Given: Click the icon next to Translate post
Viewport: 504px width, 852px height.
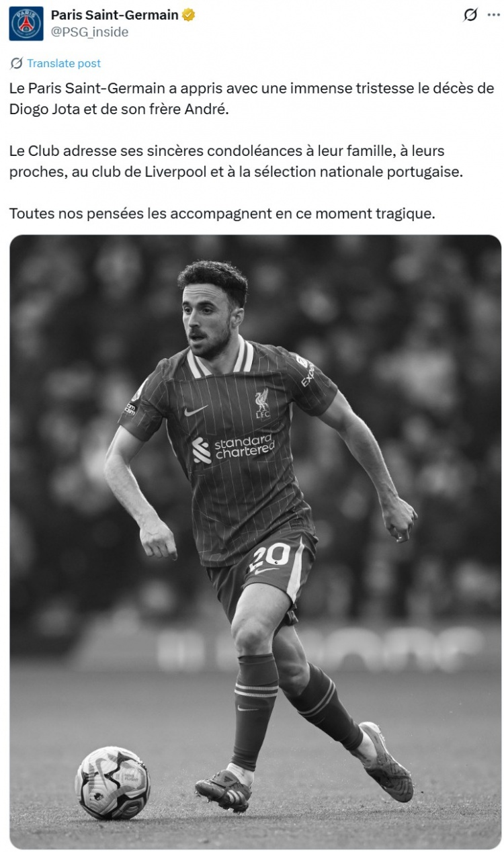Looking at the screenshot, I should (x=16, y=63).
